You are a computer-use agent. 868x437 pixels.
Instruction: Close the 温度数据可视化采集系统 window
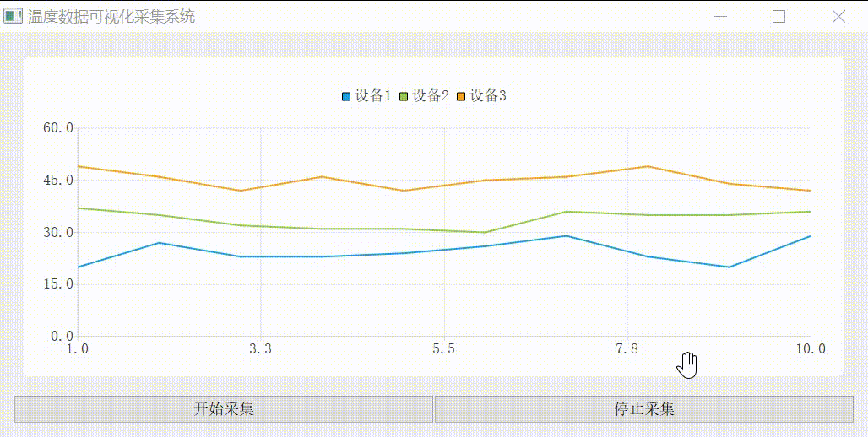(x=838, y=17)
